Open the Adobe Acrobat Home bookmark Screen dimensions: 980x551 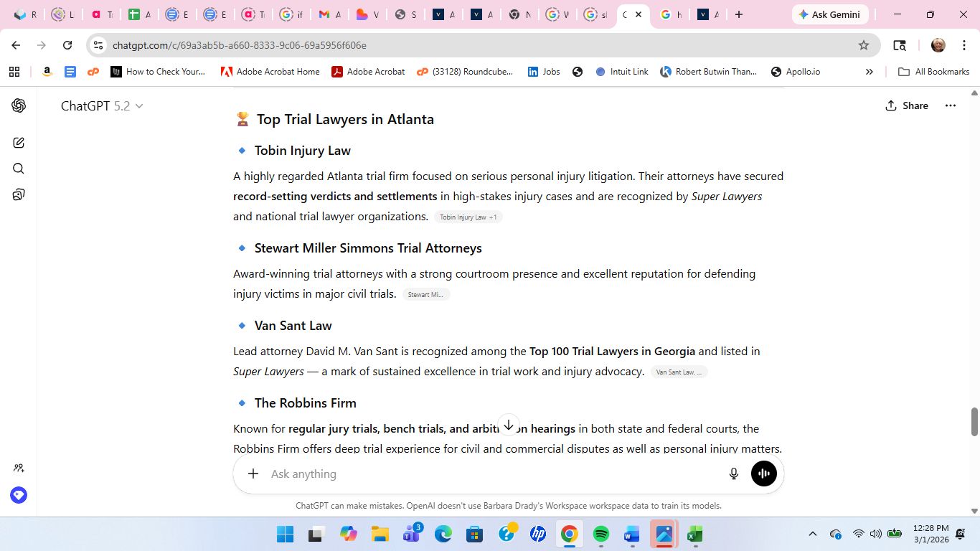coord(270,72)
